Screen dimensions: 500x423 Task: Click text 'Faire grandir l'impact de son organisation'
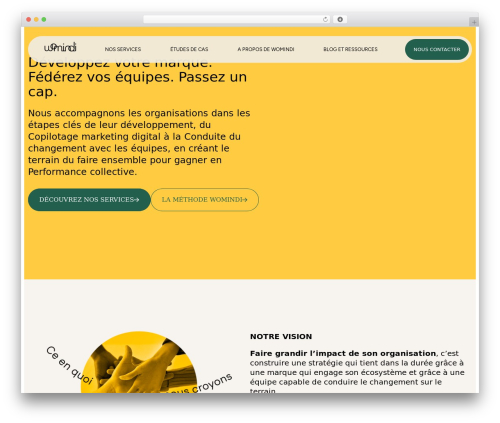[343, 353]
